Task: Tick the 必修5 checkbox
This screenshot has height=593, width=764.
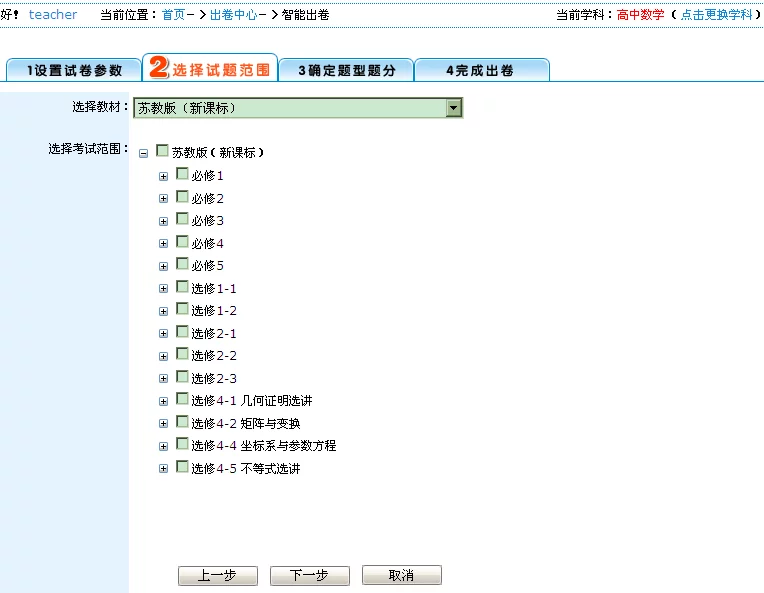Action: pyautogui.click(x=182, y=263)
